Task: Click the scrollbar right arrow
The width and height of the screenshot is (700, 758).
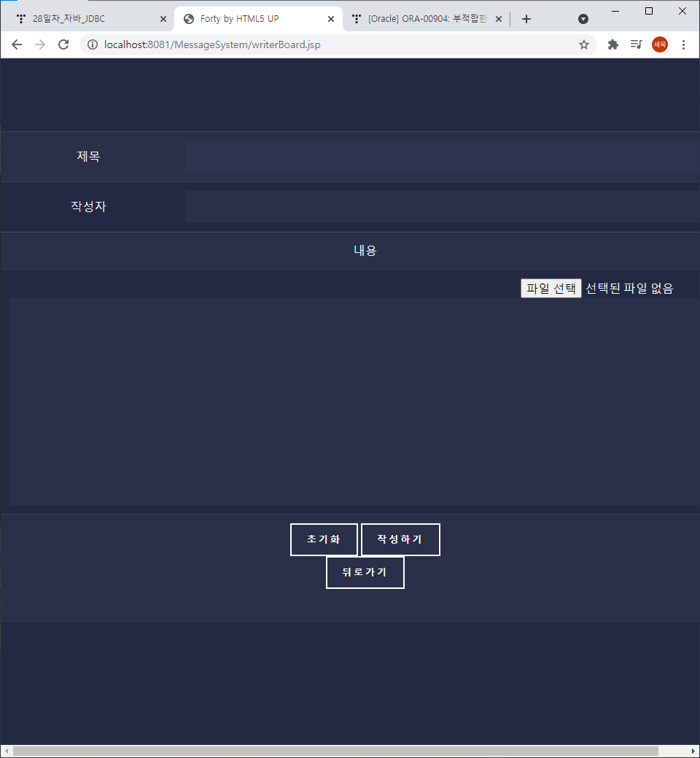Action: [x=693, y=751]
